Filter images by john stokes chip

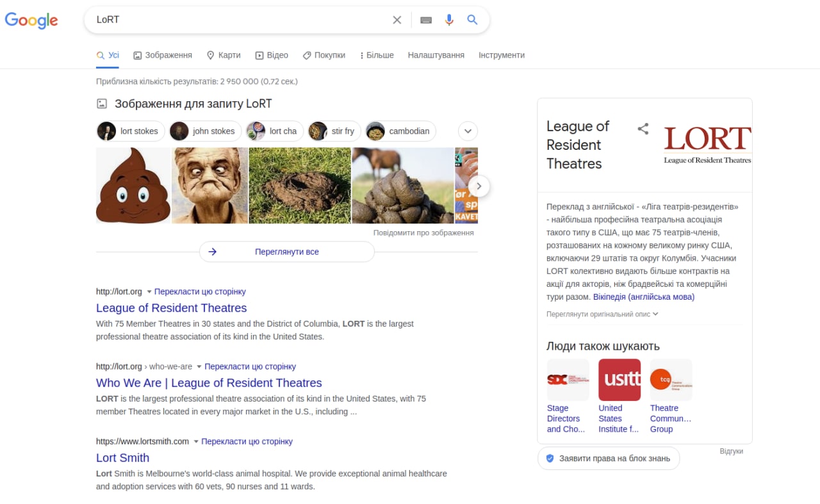point(205,131)
